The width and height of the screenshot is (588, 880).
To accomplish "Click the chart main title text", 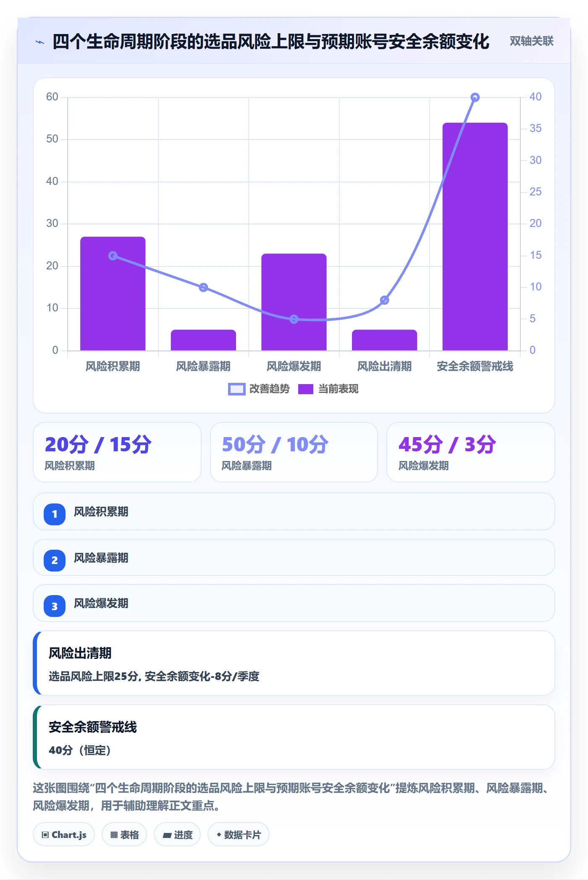I will point(271,42).
